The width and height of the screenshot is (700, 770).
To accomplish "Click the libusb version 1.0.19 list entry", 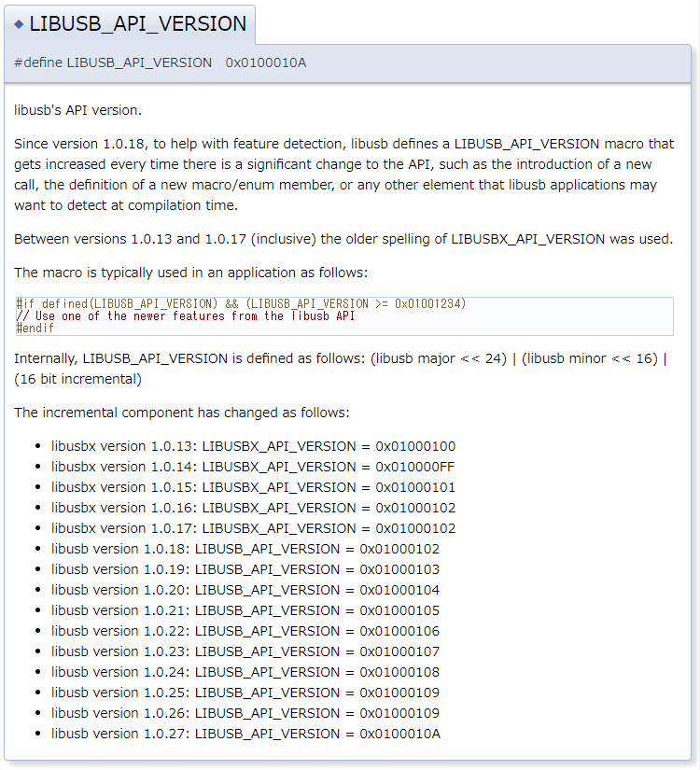I will tap(245, 569).
